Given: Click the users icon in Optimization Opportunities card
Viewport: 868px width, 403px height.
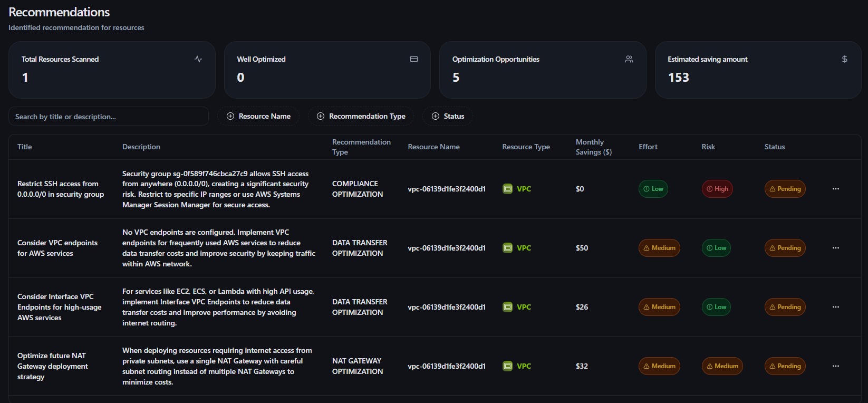Looking at the screenshot, I should coord(629,59).
